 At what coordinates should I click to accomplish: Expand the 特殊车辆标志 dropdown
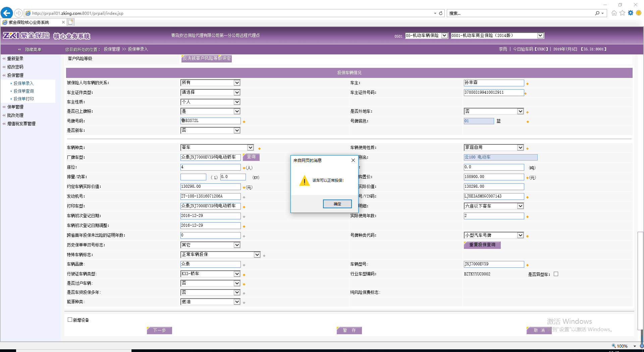220,255
